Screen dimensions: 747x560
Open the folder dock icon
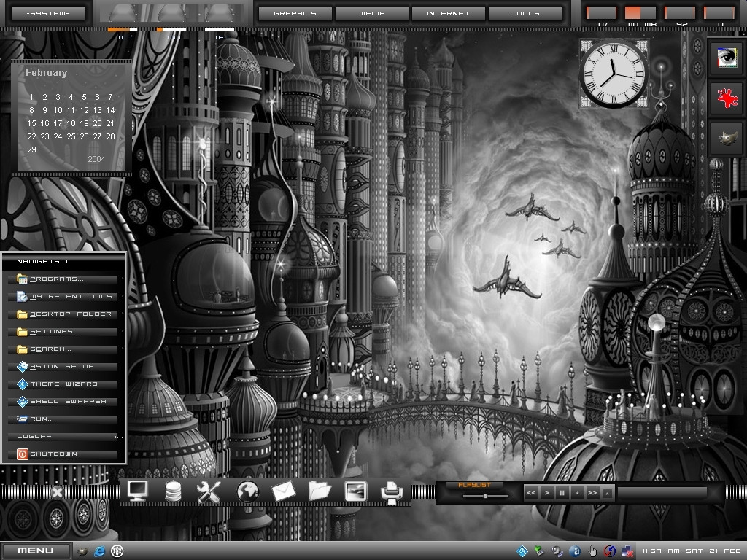tap(320, 491)
